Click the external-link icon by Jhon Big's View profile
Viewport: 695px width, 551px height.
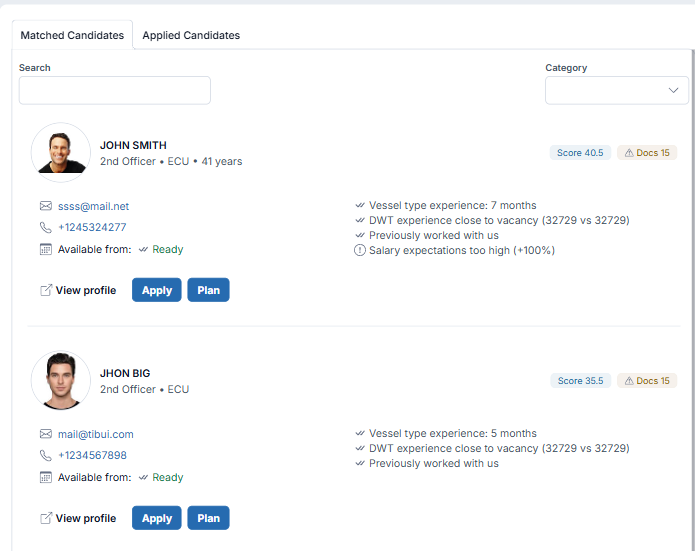click(x=46, y=518)
